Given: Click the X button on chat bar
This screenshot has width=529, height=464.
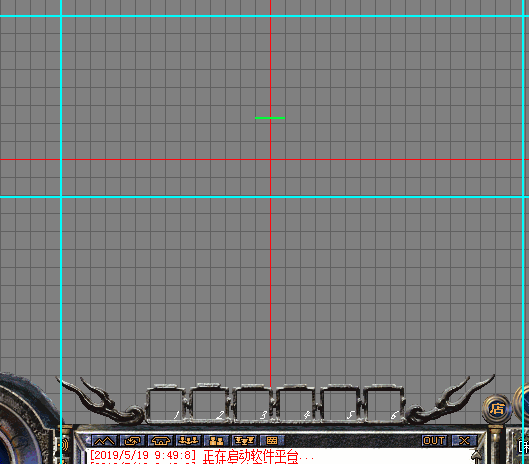Looking at the screenshot, I should click(464, 441).
